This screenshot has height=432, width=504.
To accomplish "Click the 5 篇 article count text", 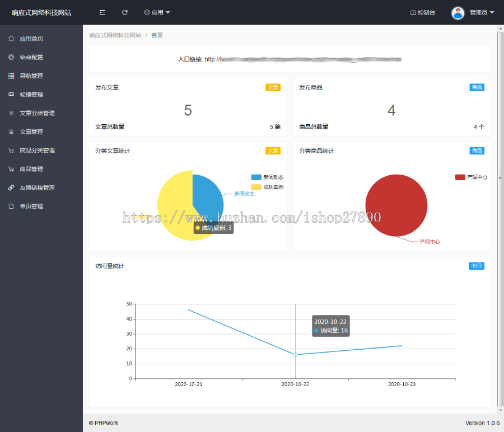I will [x=275, y=127].
